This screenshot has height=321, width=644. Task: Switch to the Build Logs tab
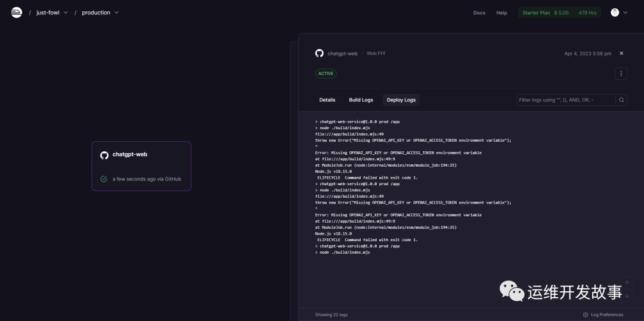[x=361, y=100]
